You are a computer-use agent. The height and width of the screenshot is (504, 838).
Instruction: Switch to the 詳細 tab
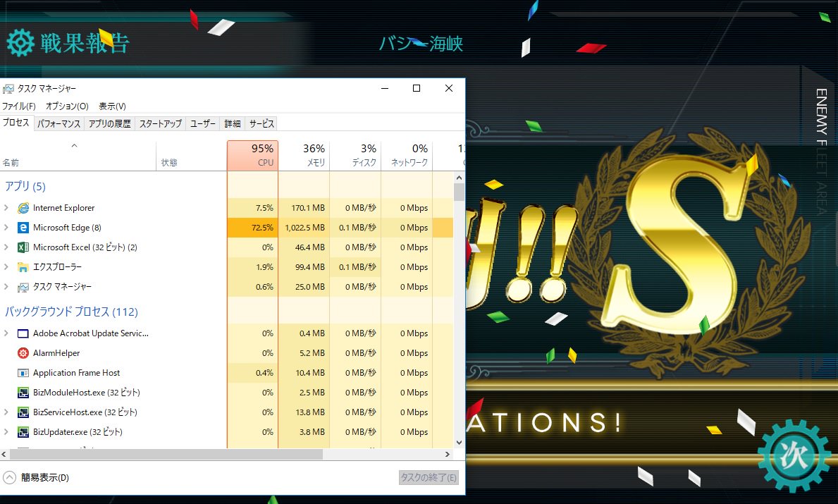tap(233, 124)
